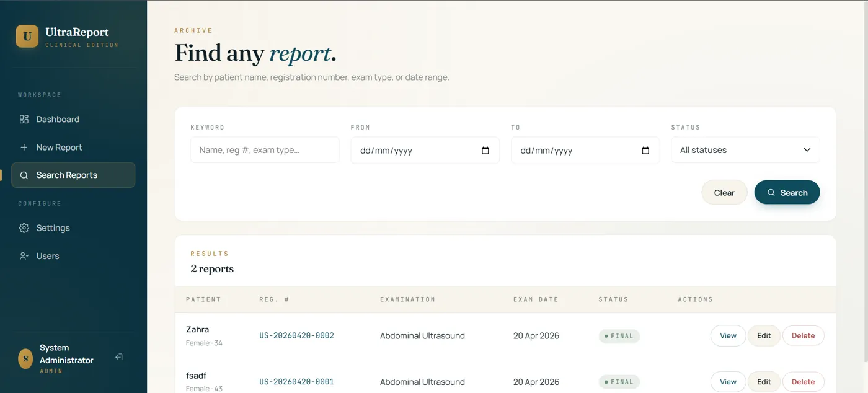This screenshot has width=868, height=393.
Task: Click the Status column header
Action: coord(613,299)
